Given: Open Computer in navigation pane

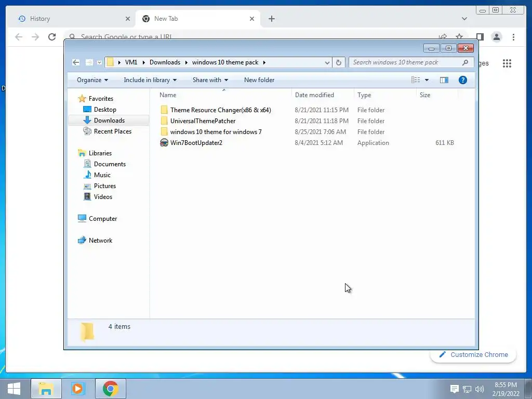Looking at the screenshot, I should coord(102,219).
